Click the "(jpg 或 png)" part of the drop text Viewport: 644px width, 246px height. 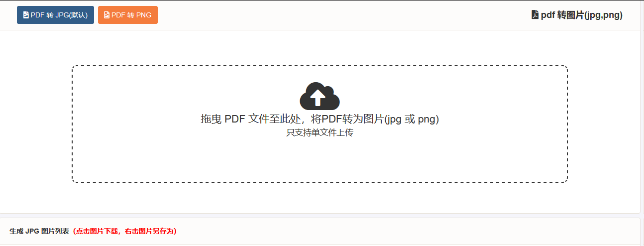pyautogui.click(x=412, y=120)
